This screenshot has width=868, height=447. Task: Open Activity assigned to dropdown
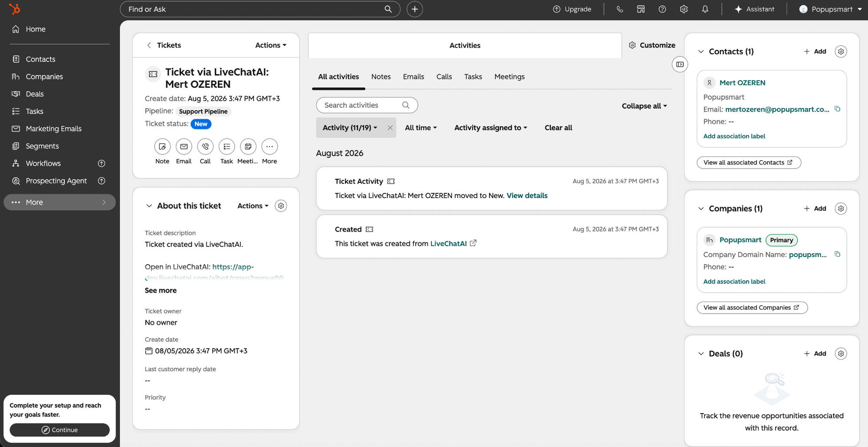pyautogui.click(x=491, y=128)
